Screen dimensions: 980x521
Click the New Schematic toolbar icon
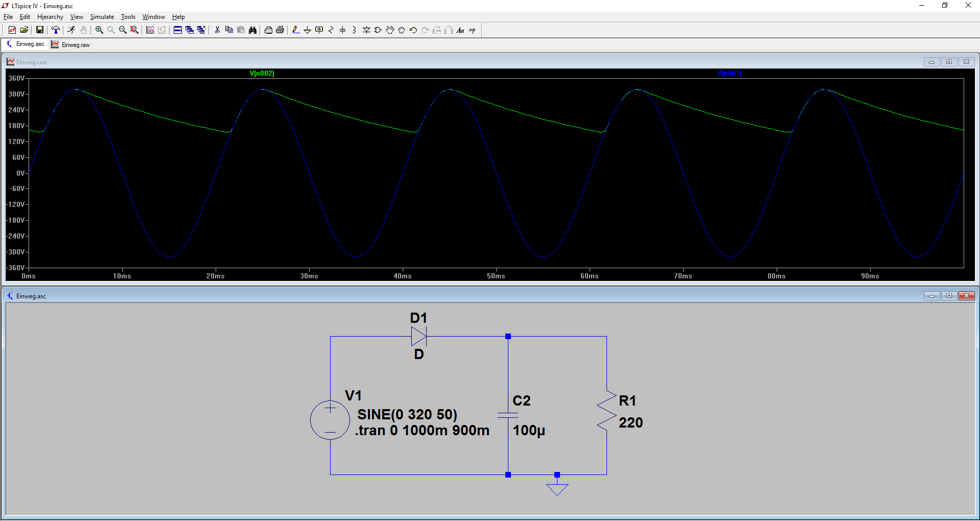click(x=12, y=30)
